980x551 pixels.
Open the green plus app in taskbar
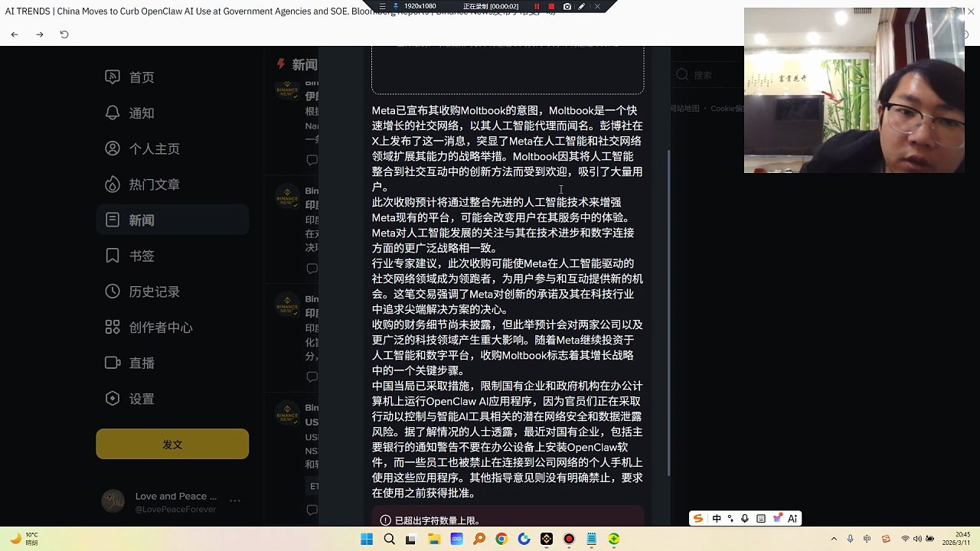614,539
